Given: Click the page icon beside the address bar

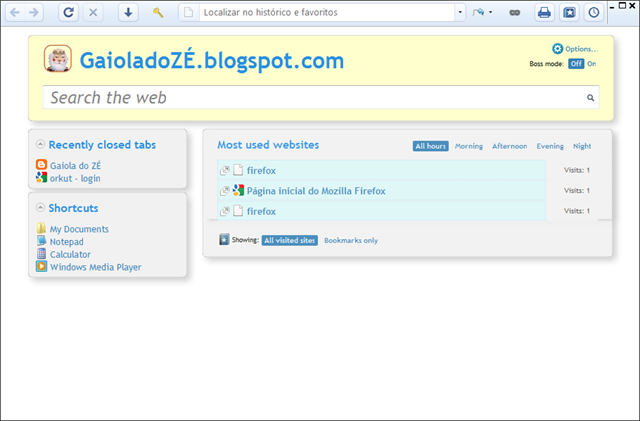Looking at the screenshot, I should (189, 13).
